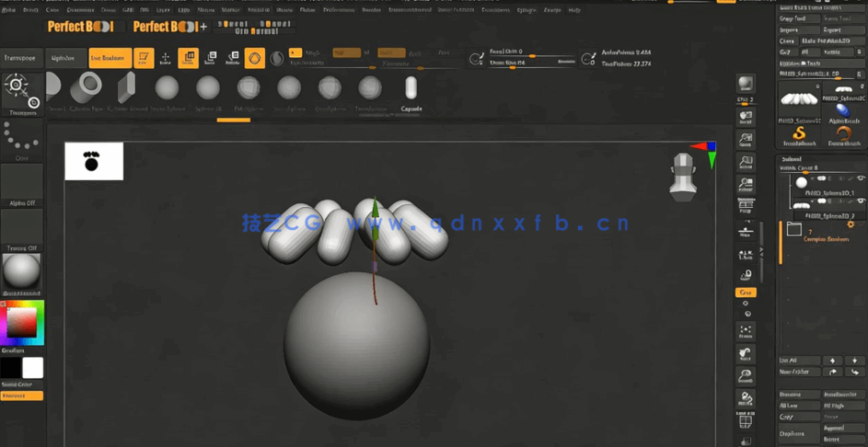
Task: Hide the PM3D_Sphere3D_1 subtool with eye icon
Action: point(861,178)
